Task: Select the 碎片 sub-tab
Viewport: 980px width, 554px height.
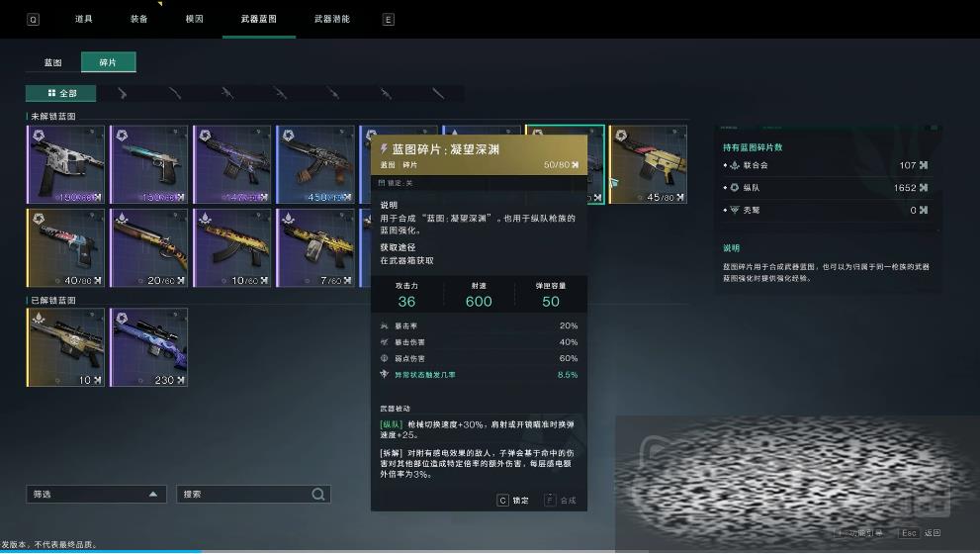Action: 108,62
